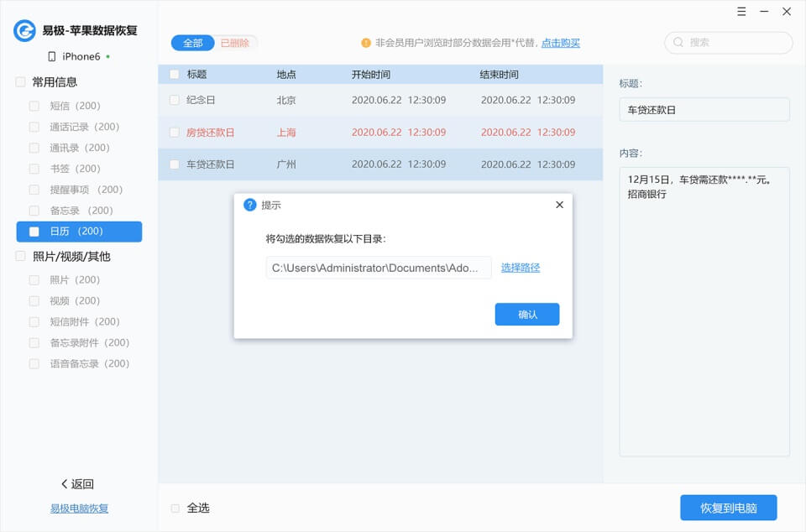Select 提醒事项 (200) in sidebar

(86, 190)
